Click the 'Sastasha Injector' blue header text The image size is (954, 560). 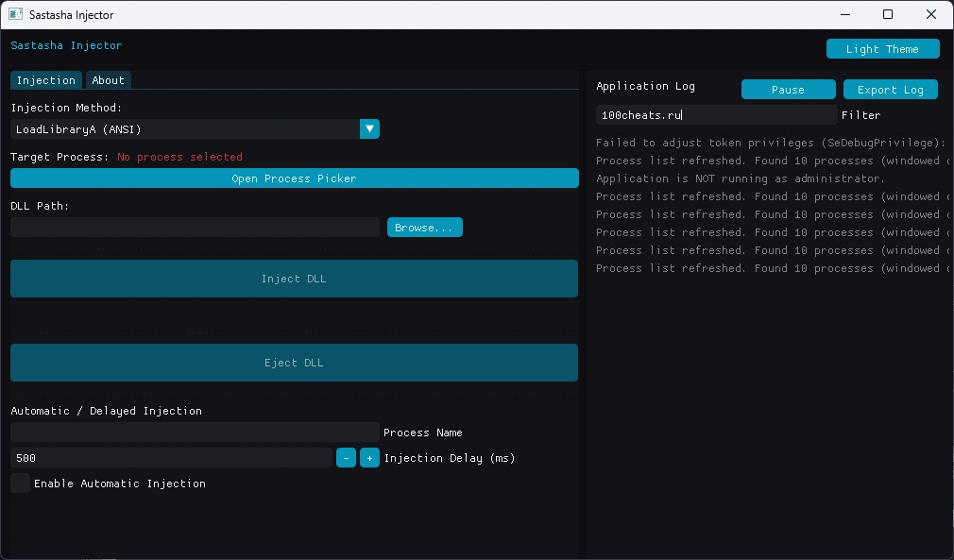tap(66, 45)
